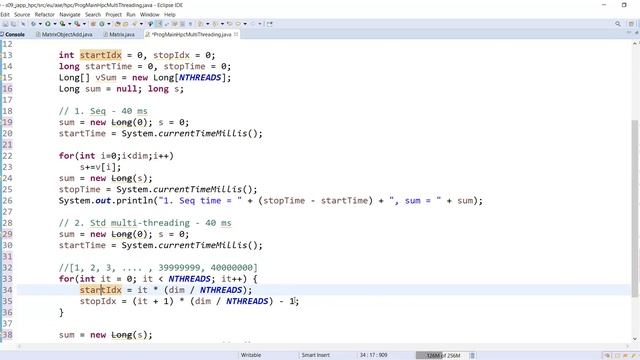Image resolution: width=640 pixels, height=360 pixels.
Task: Open the Previous Annotation dropdown arrow
Action: 222,24
